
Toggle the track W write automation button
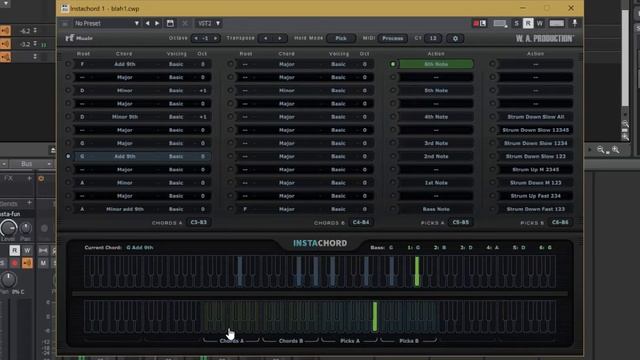[x=27, y=250]
